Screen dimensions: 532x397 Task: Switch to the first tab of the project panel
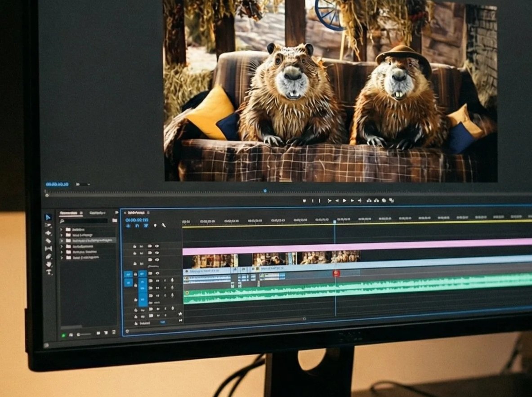tap(71, 213)
